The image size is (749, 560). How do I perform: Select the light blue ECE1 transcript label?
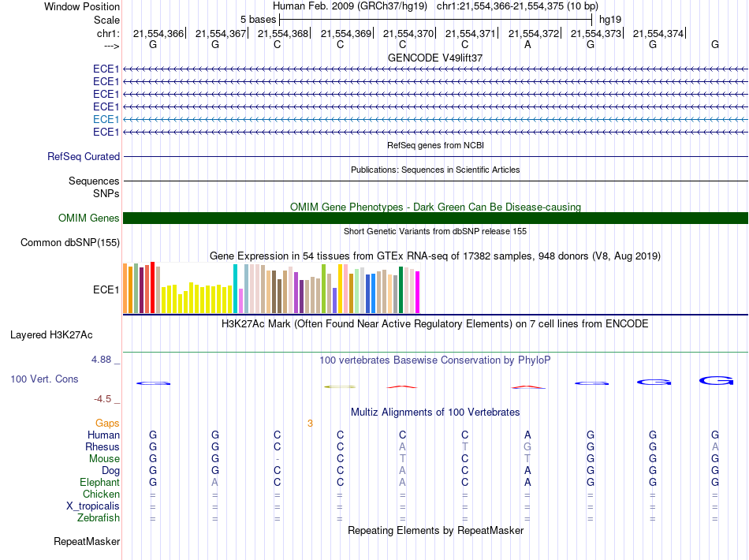pyautogui.click(x=106, y=119)
